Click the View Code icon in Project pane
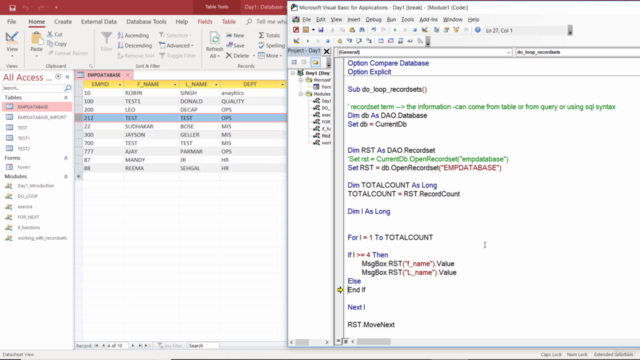Screen dimensions: 640x360 tap(294, 62)
